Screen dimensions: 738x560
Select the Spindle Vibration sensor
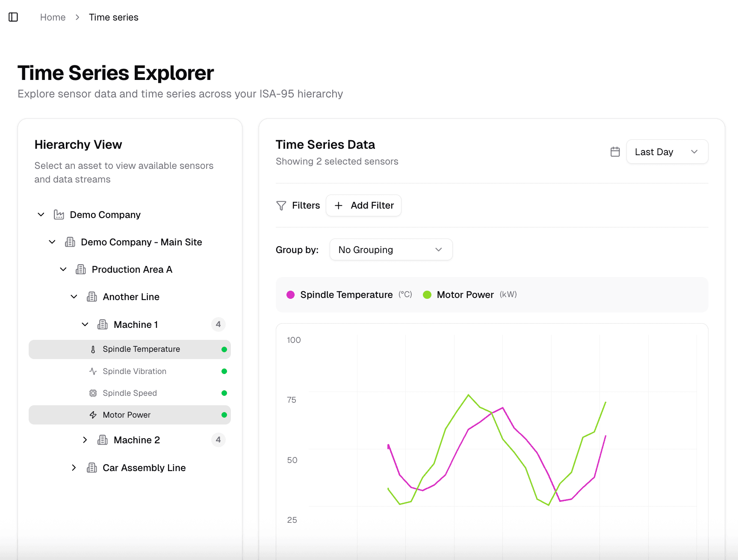[134, 371]
